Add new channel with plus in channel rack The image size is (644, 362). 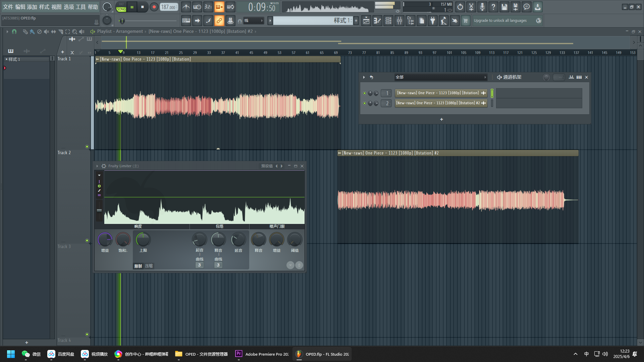(441, 119)
